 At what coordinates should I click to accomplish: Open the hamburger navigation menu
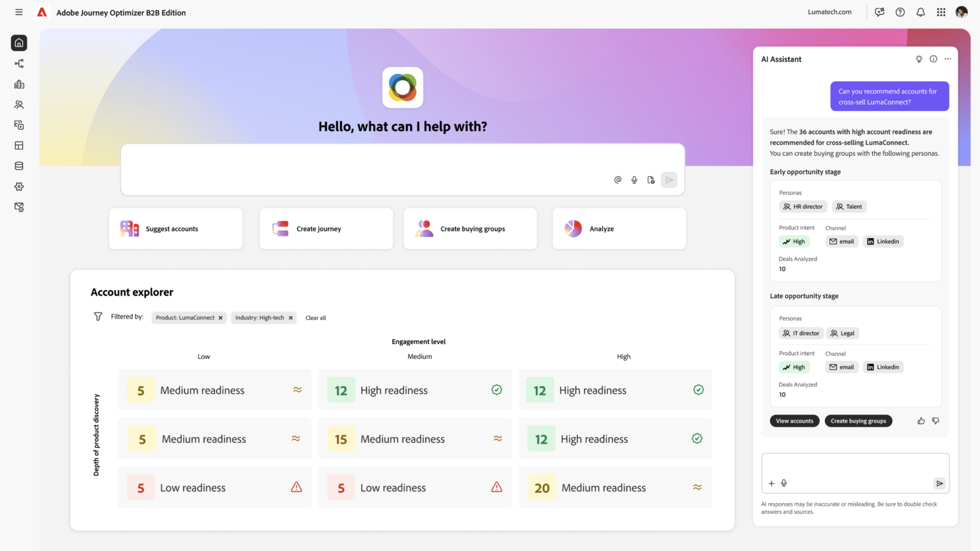[19, 12]
